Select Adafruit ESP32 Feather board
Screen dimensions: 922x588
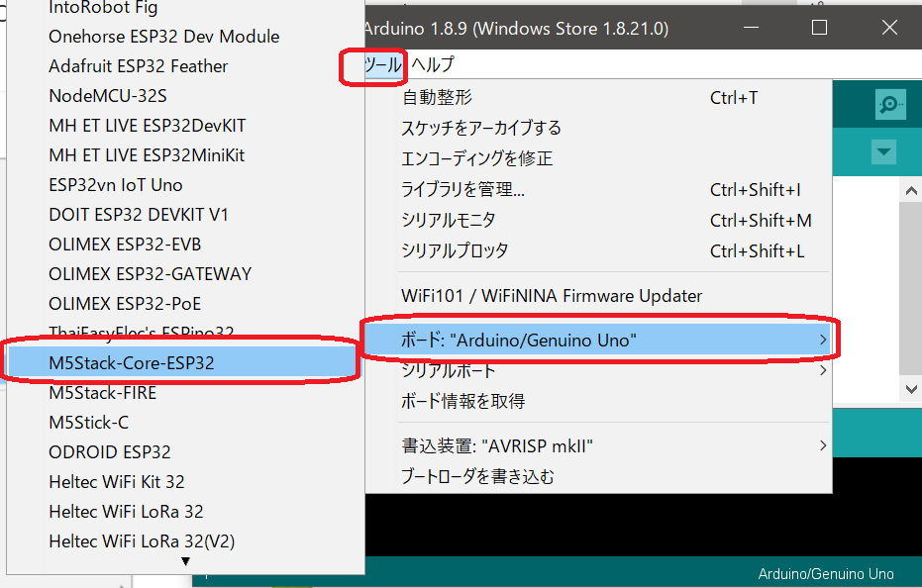(185, 66)
